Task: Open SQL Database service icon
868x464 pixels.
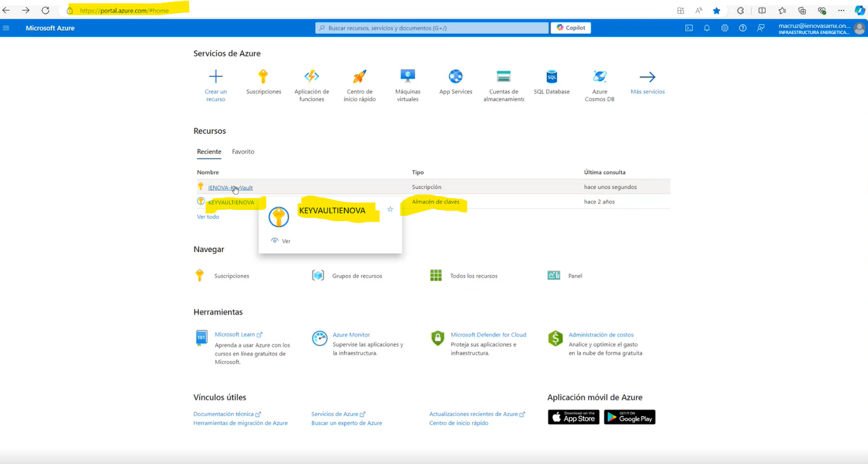Action: [552, 76]
